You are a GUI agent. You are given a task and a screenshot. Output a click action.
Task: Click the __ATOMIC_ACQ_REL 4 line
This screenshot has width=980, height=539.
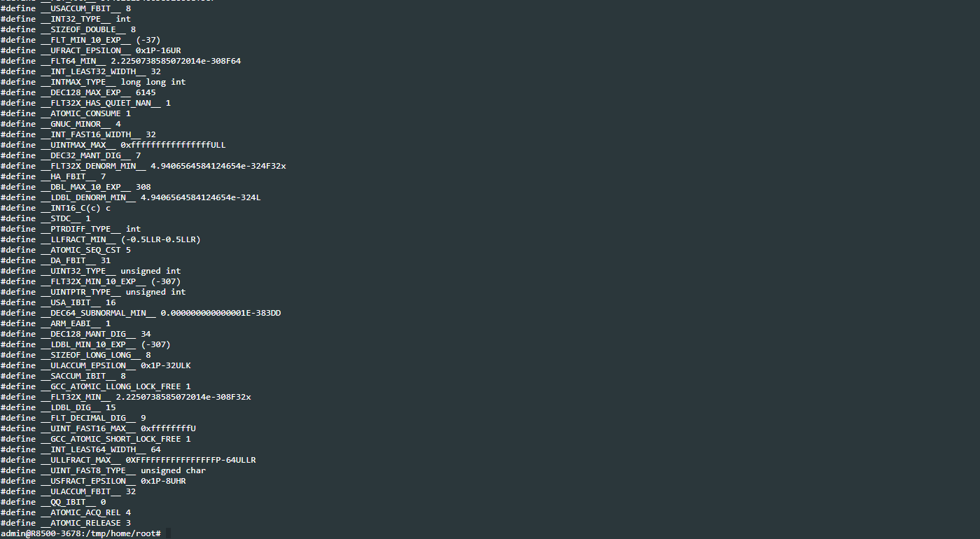coord(66,512)
